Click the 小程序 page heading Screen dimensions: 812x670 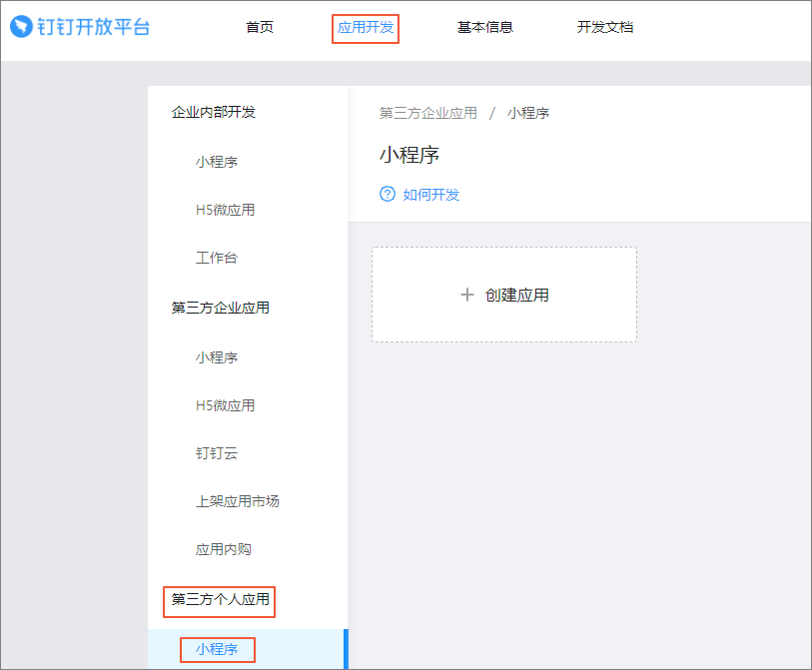click(409, 155)
